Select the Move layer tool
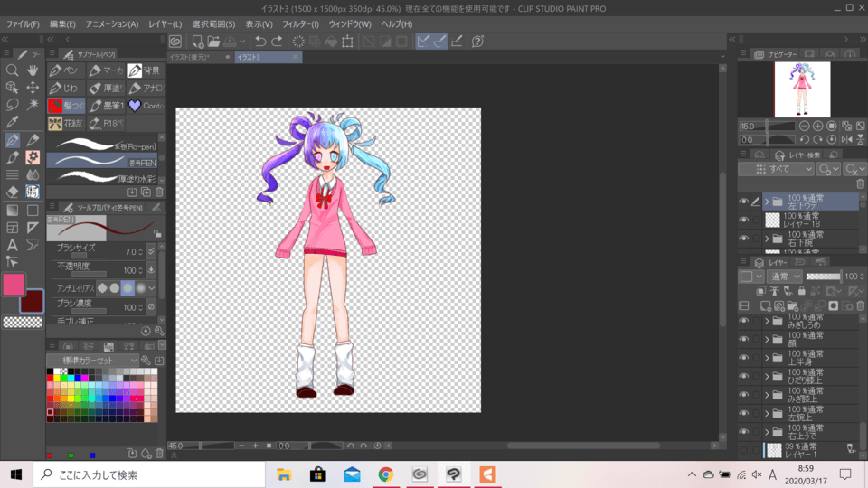This screenshot has width=868, height=488. [x=33, y=88]
